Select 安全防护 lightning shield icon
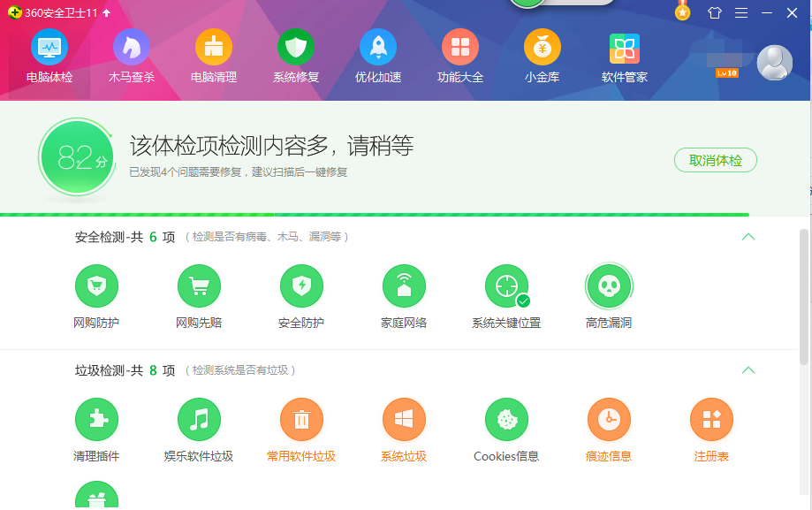 301,286
